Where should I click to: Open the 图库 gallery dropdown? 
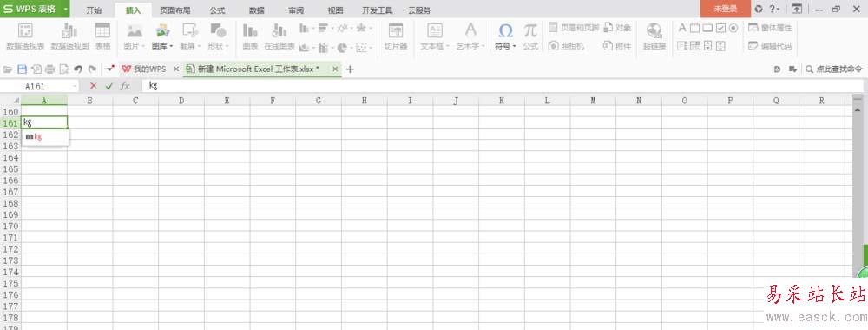coord(163,36)
